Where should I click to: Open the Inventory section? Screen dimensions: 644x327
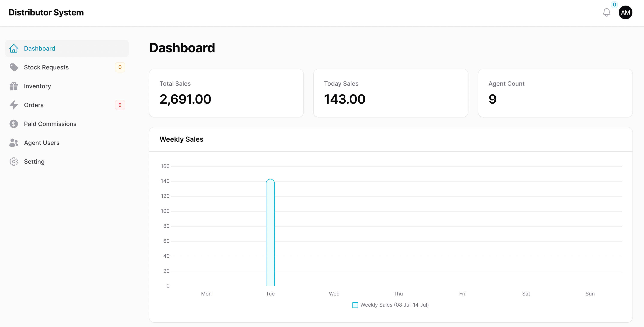tap(67, 86)
